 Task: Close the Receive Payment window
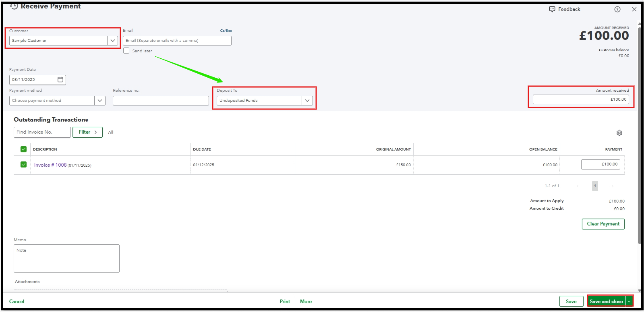(x=634, y=9)
